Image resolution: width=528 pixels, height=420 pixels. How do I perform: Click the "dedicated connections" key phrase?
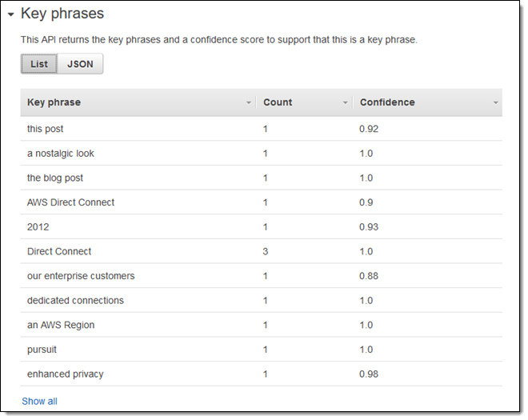[x=75, y=301]
